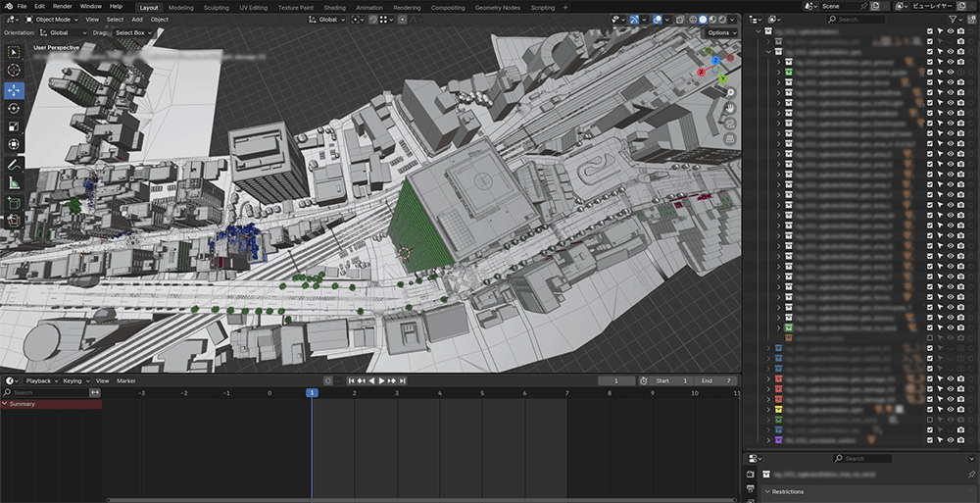Select the Cursor tool in the toolbar

point(14,71)
